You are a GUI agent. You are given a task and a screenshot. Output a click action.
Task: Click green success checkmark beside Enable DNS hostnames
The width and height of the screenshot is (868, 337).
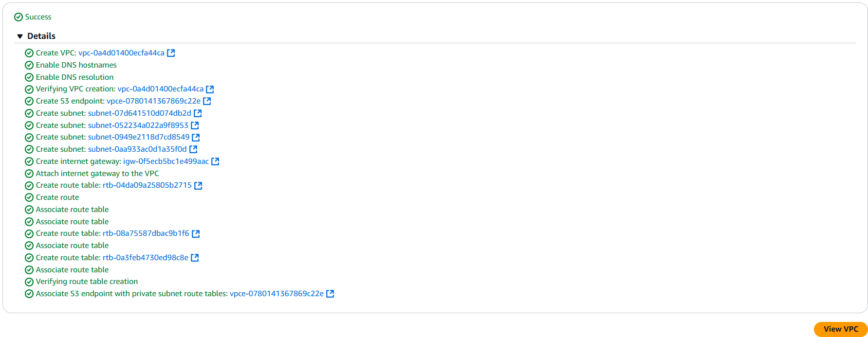point(29,65)
